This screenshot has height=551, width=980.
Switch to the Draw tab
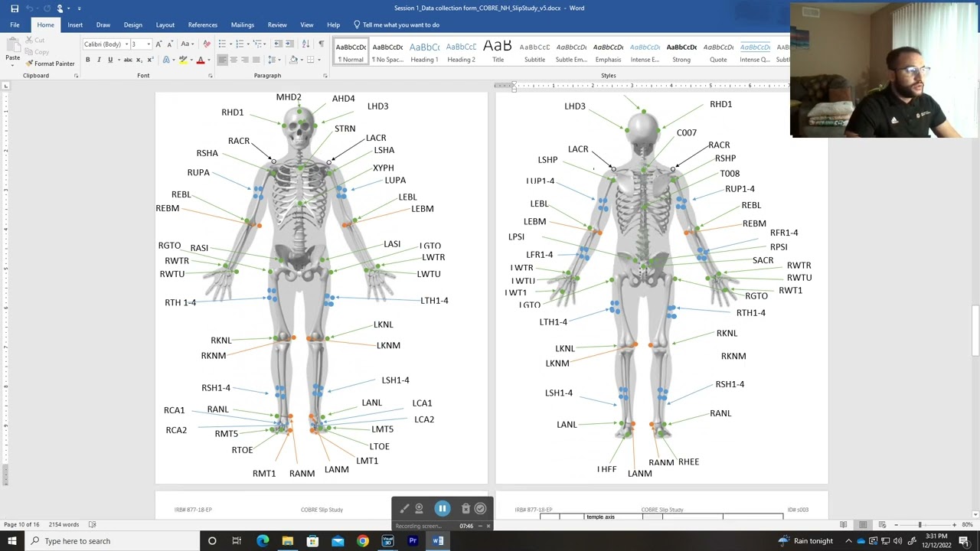(x=103, y=25)
